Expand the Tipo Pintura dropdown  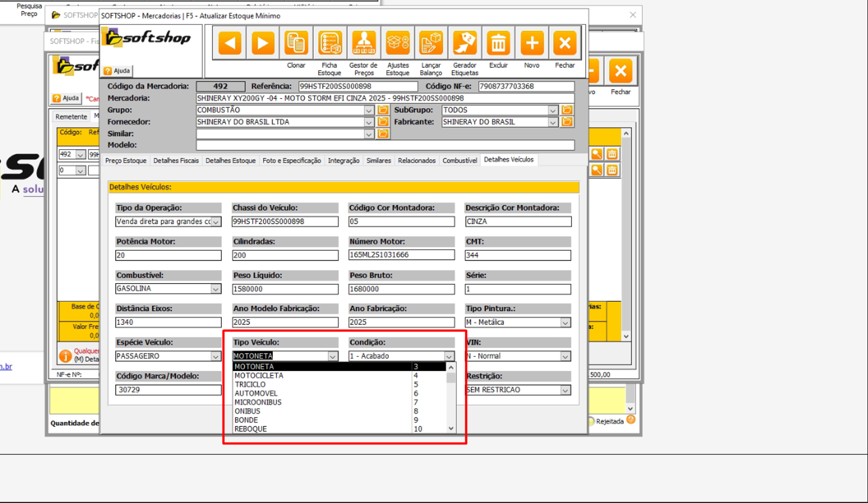(x=565, y=322)
